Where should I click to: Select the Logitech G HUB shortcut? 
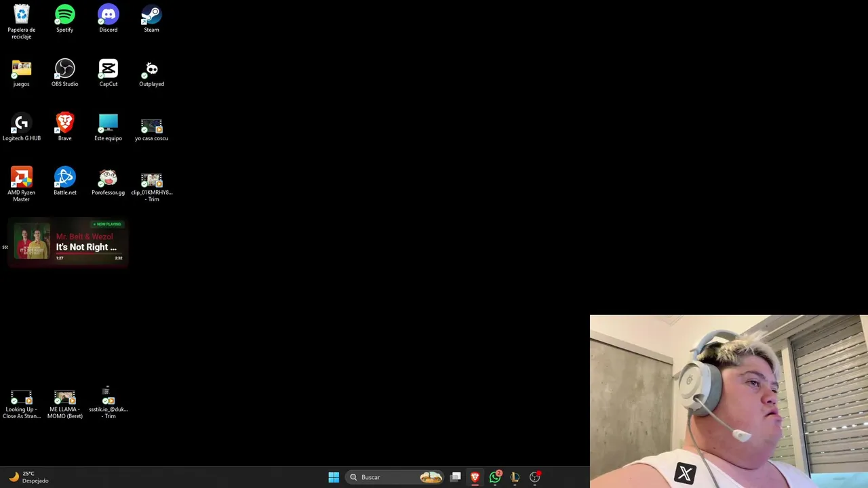pos(21,127)
